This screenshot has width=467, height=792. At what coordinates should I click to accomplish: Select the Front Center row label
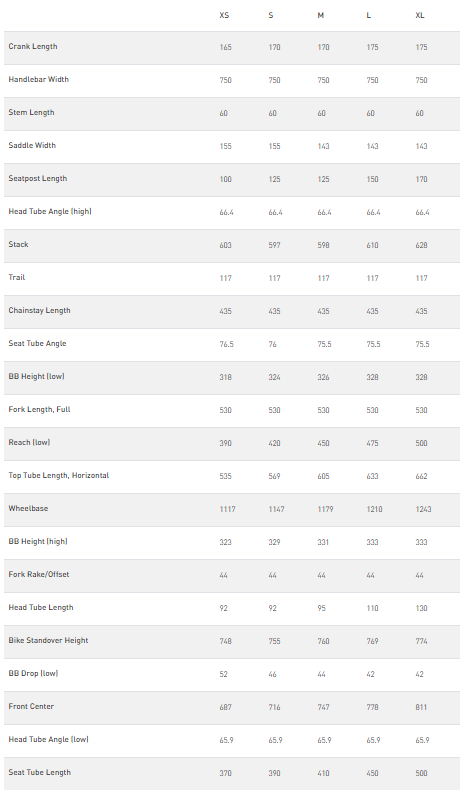point(31,706)
